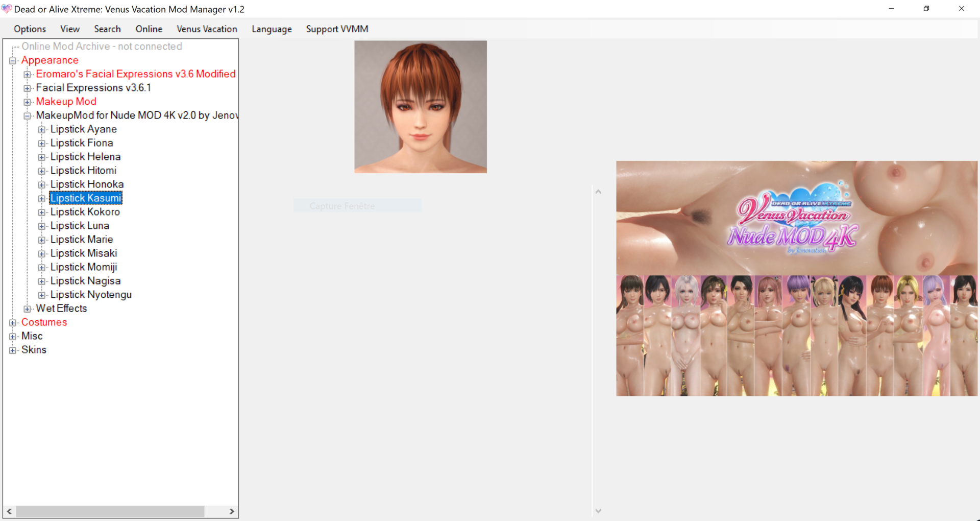Click the description pane's down scroll arrow
Viewport: 980px width, 521px height.
598,511
